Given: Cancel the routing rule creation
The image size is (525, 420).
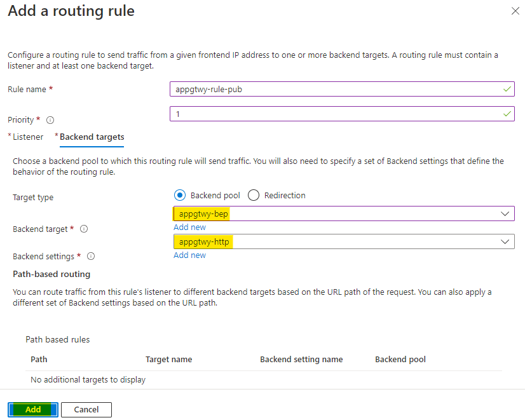Looking at the screenshot, I should [x=86, y=410].
